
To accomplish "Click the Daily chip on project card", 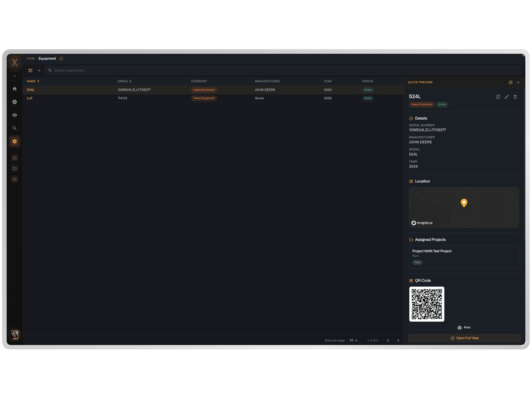I will (x=418, y=262).
